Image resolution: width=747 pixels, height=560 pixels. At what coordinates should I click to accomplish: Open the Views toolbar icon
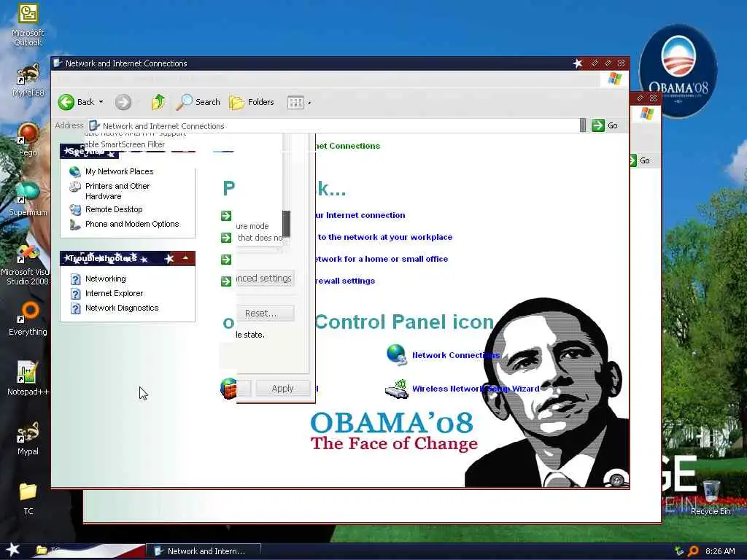tap(295, 102)
